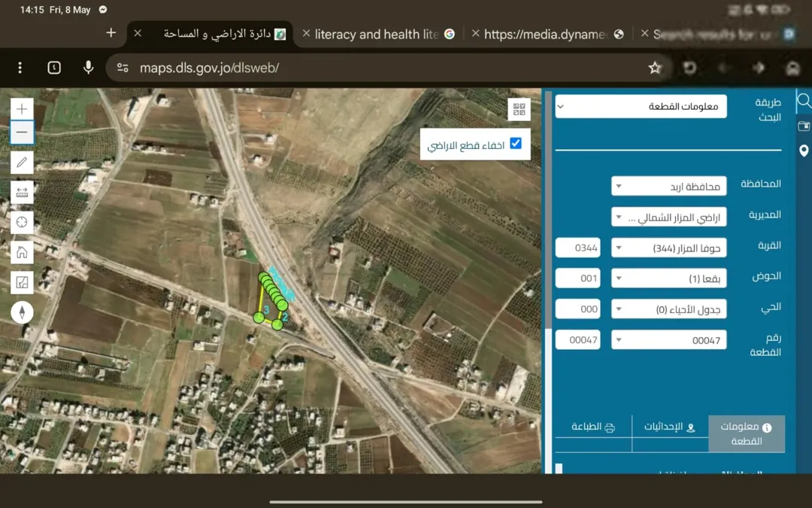Open the search magnifier sidebar panel
812x508 pixels.
point(804,101)
